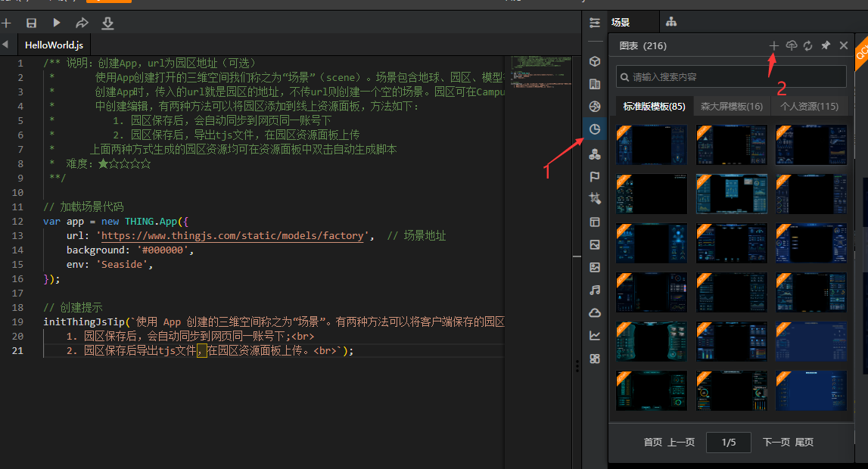Download the project with the download icon
Image resolution: width=868 pixels, height=469 pixels.
coord(108,23)
